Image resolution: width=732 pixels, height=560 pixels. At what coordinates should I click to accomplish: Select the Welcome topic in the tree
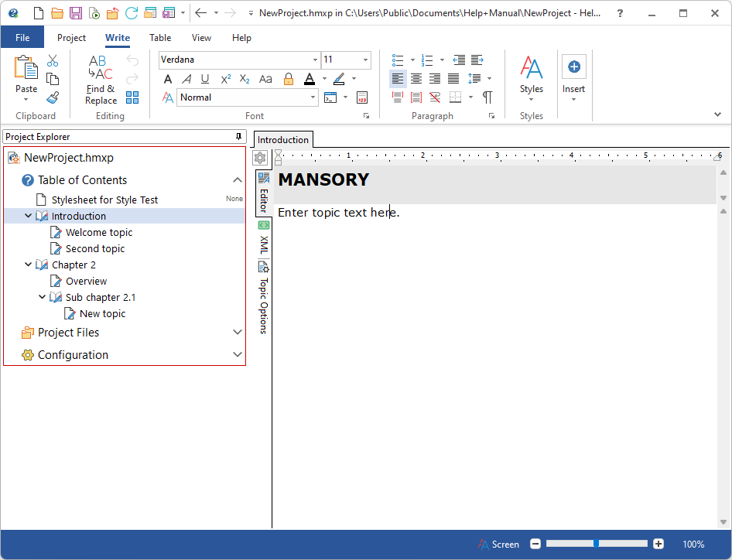tap(98, 232)
